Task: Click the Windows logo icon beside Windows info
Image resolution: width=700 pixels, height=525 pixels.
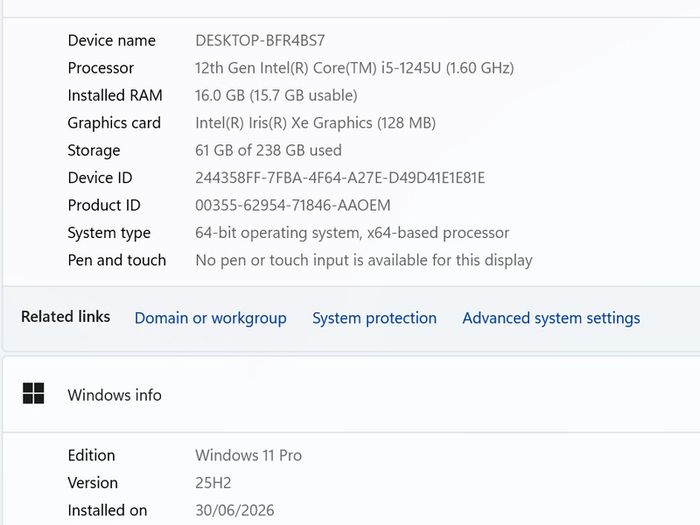Action: click(33, 393)
